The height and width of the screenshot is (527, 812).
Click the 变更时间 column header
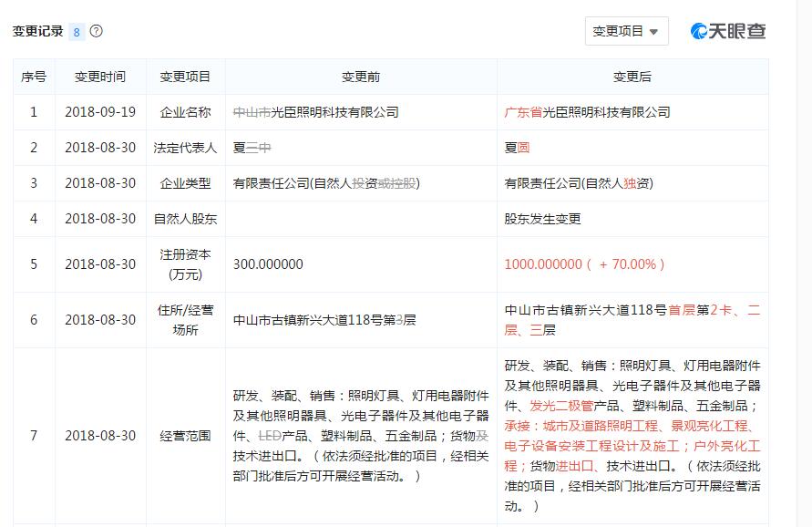click(100, 77)
